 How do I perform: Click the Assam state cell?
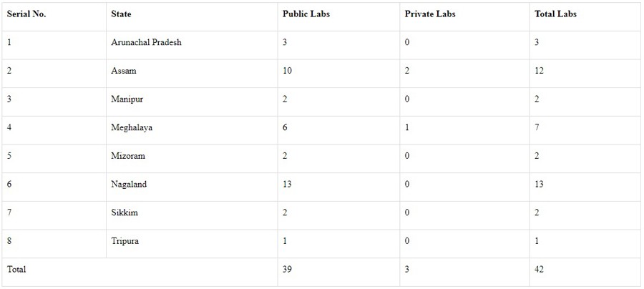124,71
